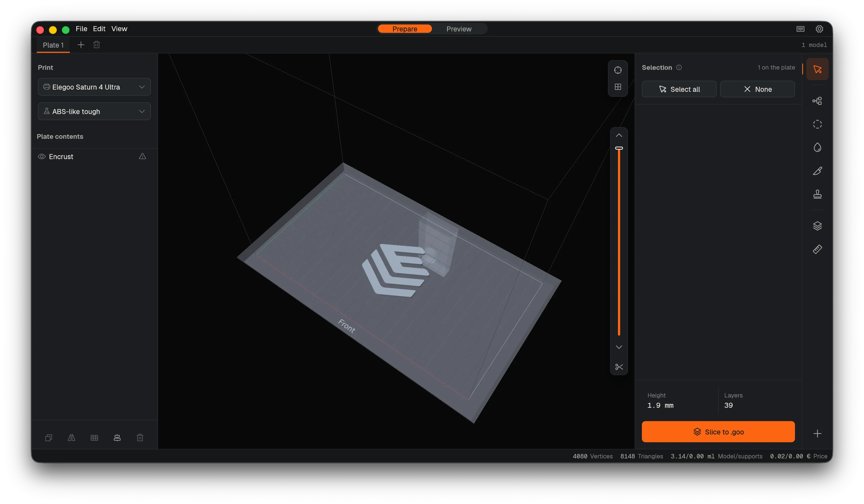Click the dashed circle selection tool icon
The width and height of the screenshot is (864, 504).
(817, 124)
